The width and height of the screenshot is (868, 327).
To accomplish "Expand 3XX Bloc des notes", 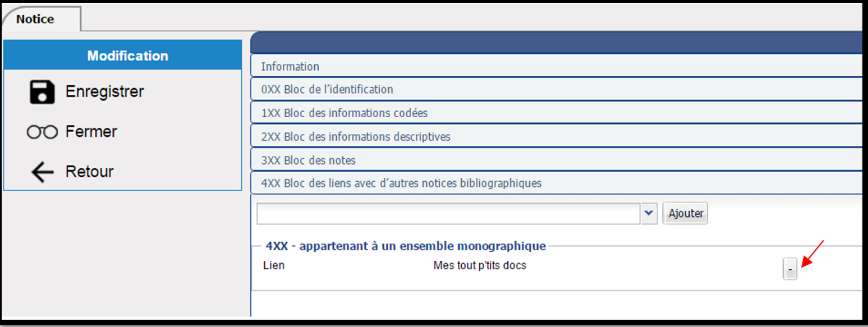I will [556, 160].
